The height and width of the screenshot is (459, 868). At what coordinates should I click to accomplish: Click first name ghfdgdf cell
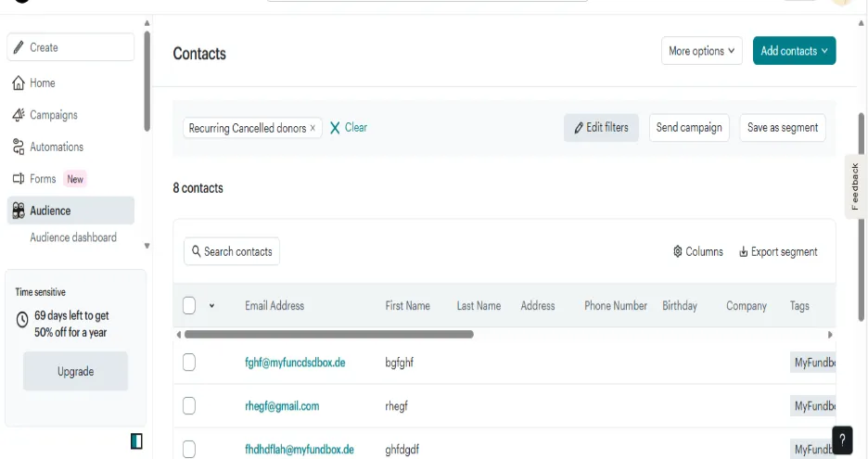tap(402, 449)
